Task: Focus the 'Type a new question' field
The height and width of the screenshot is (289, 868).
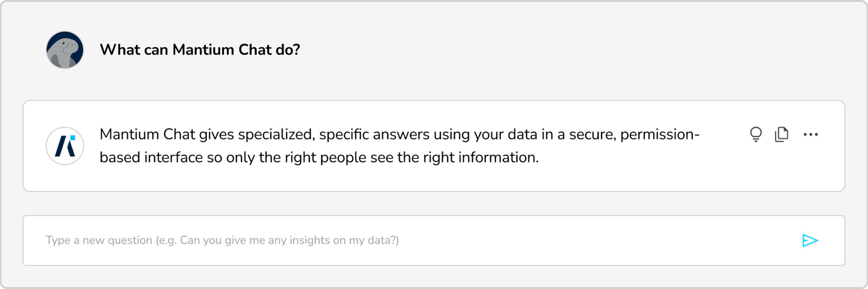Action: tap(434, 240)
